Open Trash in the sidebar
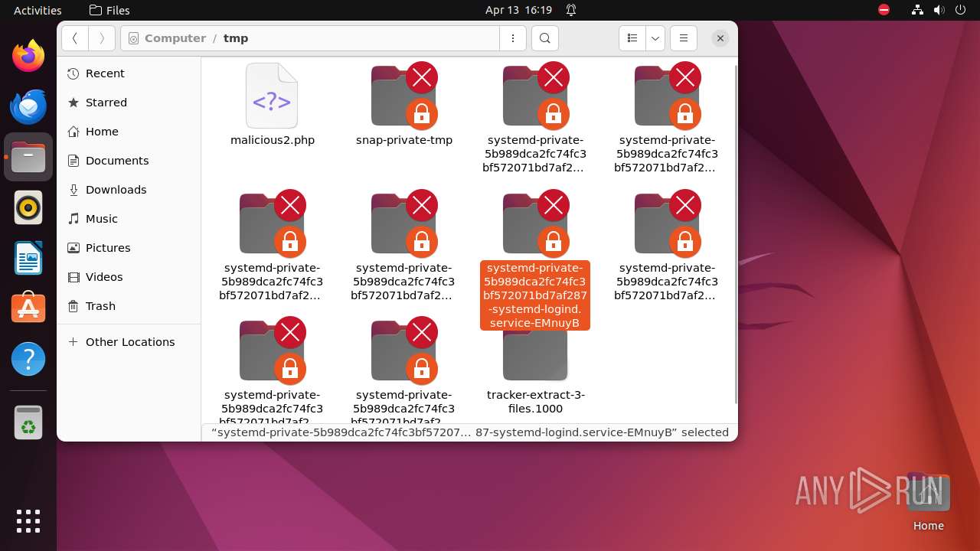Image resolution: width=980 pixels, height=551 pixels. tap(129, 306)
